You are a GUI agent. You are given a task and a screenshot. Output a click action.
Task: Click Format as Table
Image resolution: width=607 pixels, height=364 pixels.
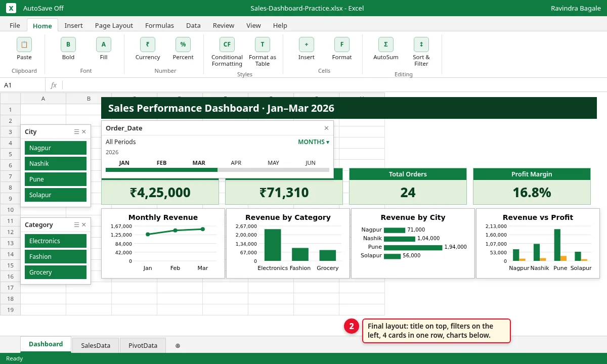click(x=263, y=44)
